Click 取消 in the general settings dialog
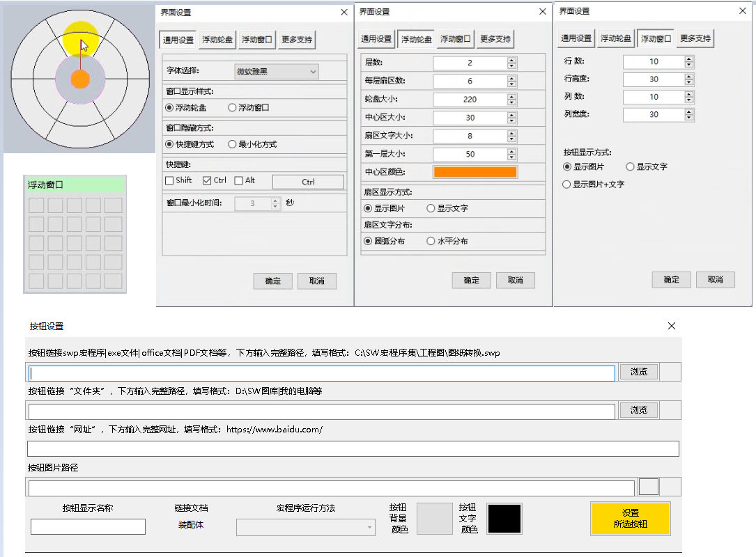Image resolution: width=756 pixels, height=557 pixels. click(317, 281)
